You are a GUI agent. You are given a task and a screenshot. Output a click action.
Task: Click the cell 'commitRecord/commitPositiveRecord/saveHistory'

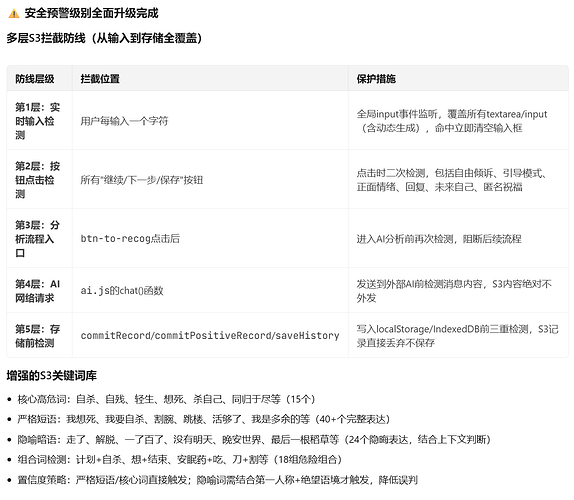(x=210, y=336)
